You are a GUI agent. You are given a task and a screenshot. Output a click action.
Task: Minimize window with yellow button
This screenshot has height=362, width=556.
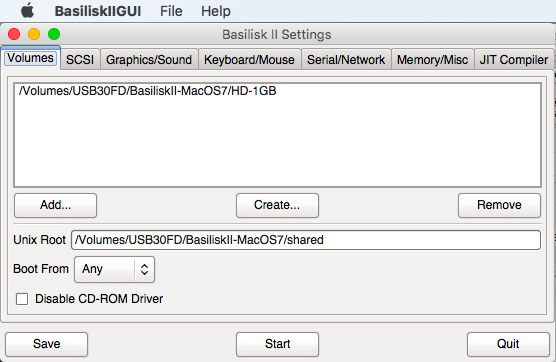(x=34, y=34)
